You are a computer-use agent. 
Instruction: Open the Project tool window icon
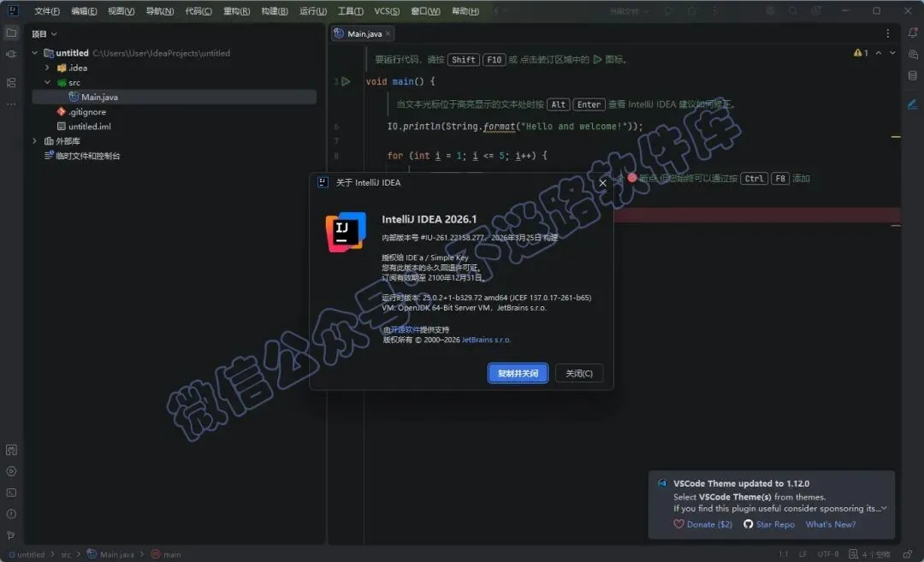pos(11,33)
